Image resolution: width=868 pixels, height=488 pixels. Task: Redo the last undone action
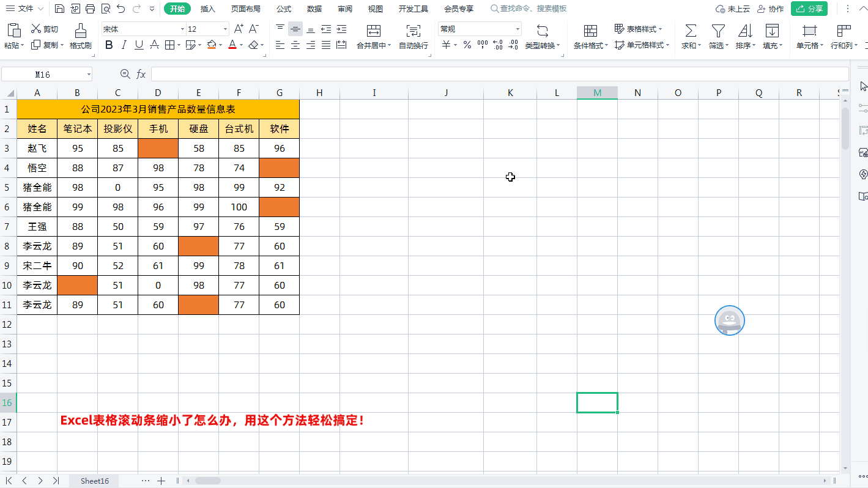pyautogui.click(x=136, y=9)
